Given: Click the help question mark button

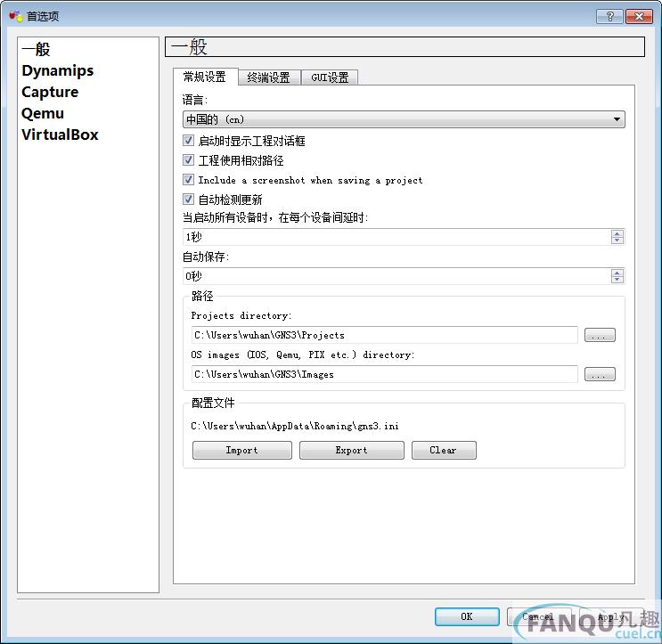Looking at the screenshot, I should (x=609, y=16).
